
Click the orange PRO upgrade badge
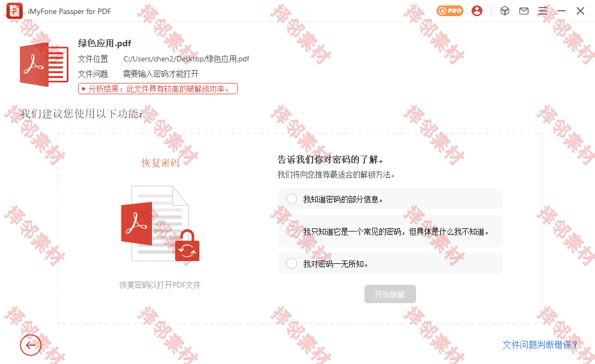click(450, 11)
